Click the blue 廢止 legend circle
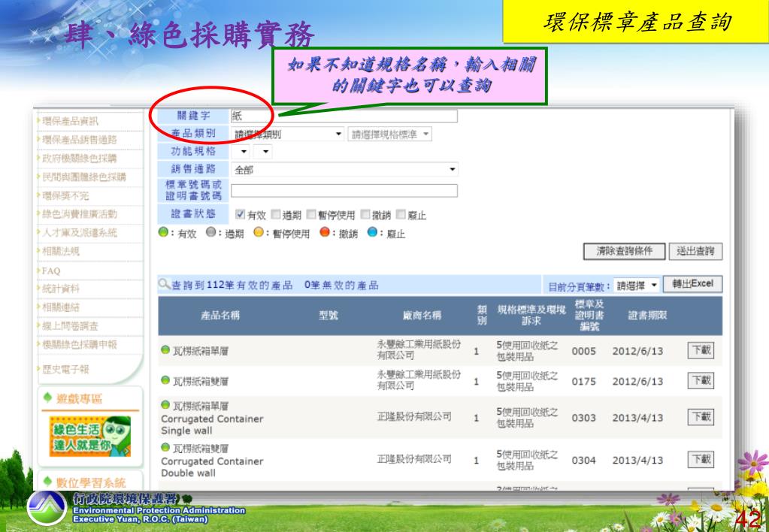The image size is (769, 532). coord(372,232)
